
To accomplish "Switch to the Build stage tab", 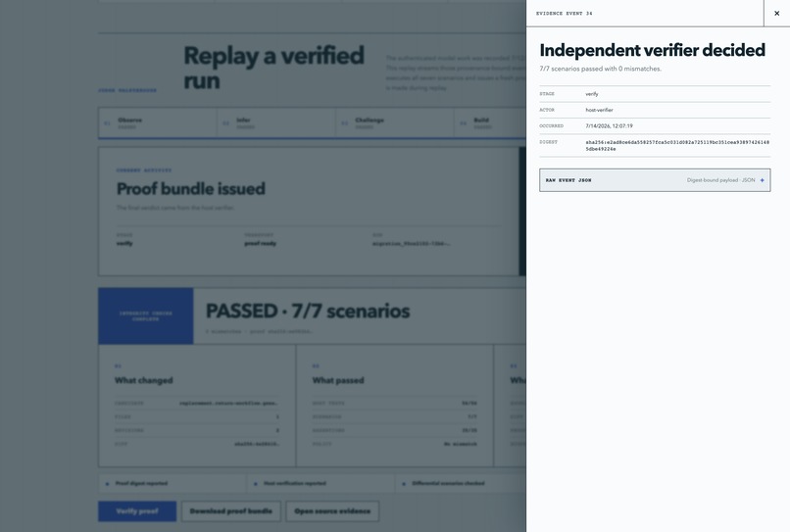I will pyautogui.click(x=490, y=122).
